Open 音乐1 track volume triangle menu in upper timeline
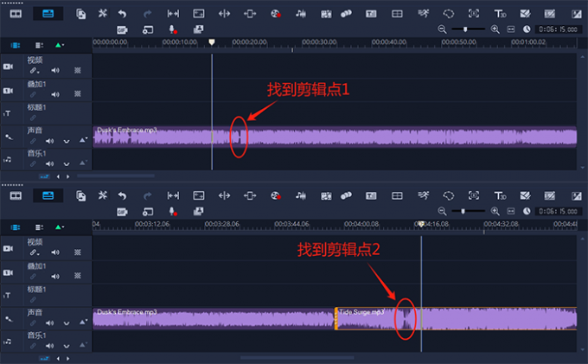The image size is (588, 364). pyautogui.click(x=83, y=163)
